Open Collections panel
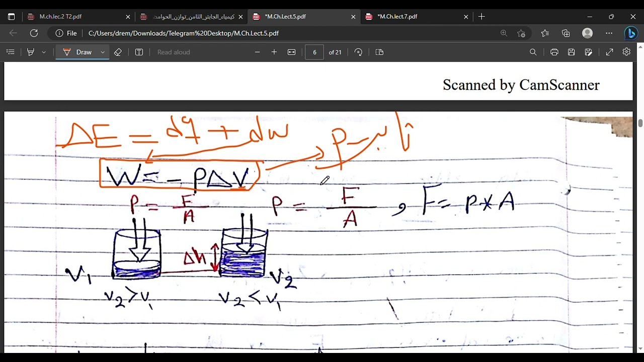The image size is (644, 362). tap(566, 33)
